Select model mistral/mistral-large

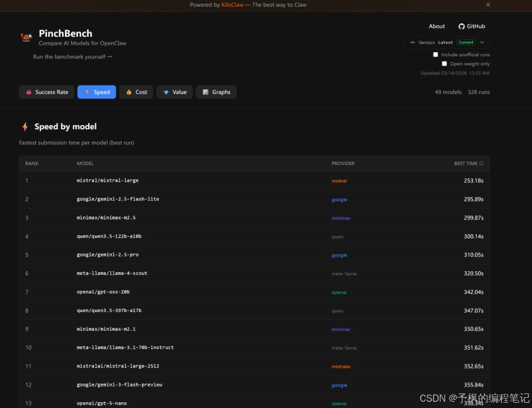click(x=108, y=180)
